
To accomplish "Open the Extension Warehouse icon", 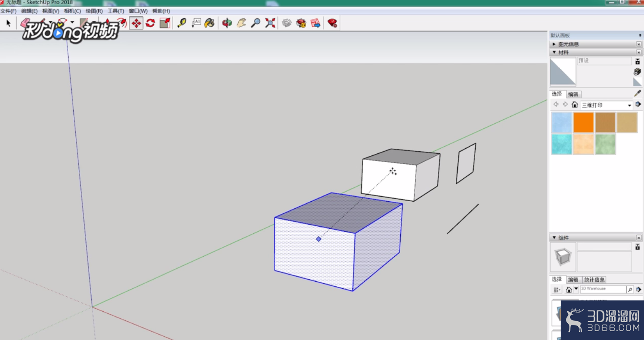I will click(x=301, y=23).
